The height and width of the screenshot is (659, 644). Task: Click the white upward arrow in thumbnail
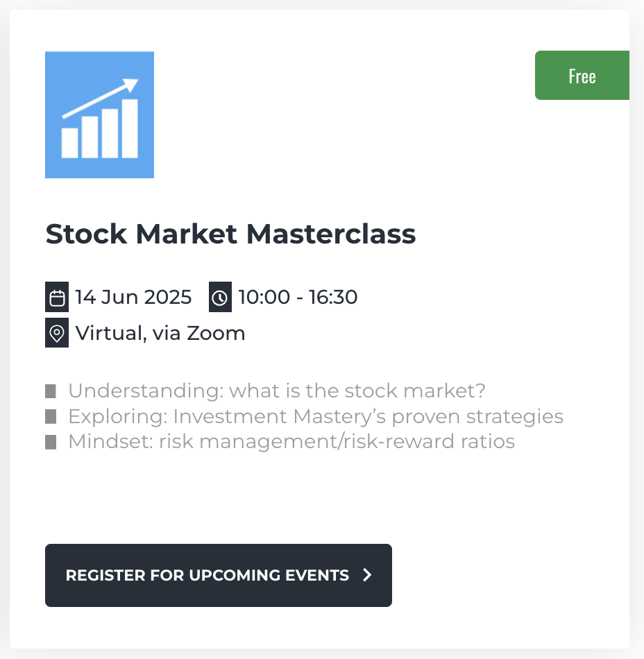pos(100,99)
